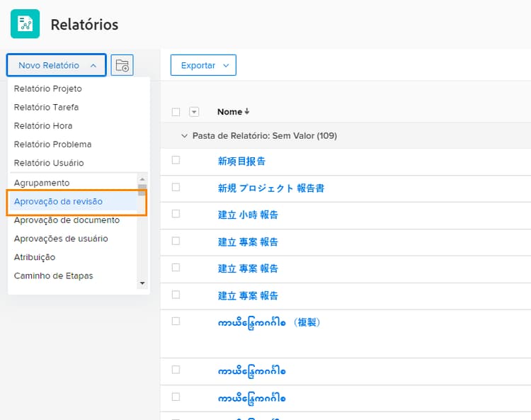
Task: Open the 新項目报告 report link
Action: pos(241,161)
